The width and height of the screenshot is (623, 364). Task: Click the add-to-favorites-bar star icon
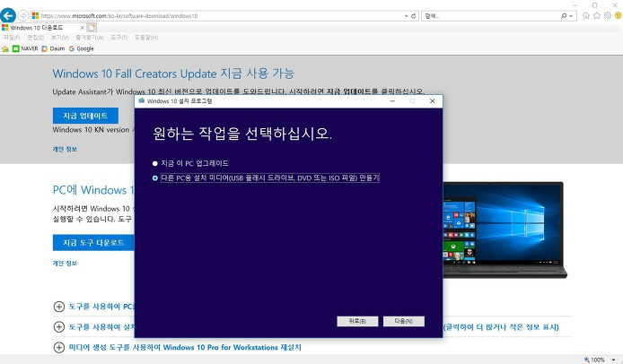click(5, 48)
